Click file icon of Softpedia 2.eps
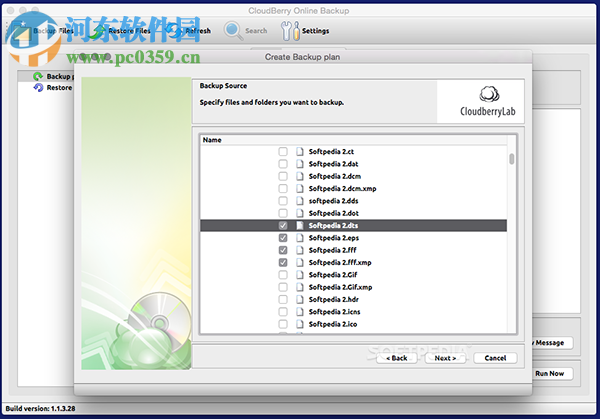The height and width of the screenshot is (419, 600). coord(300,238)
